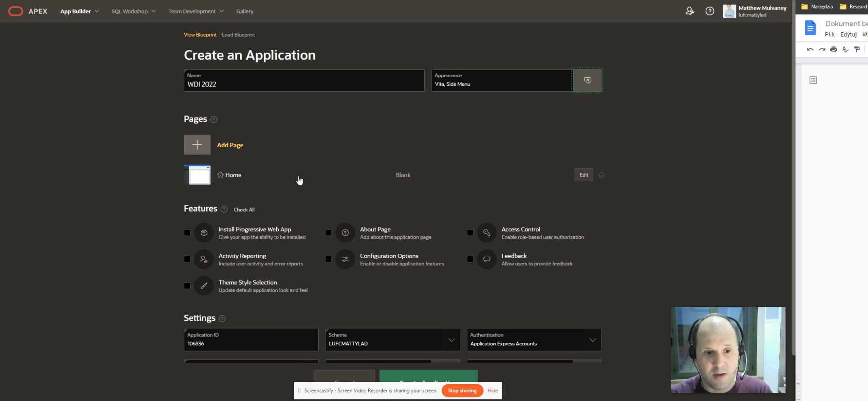This screenshot has height=401, width=868.
Task: Expand the Team Development menu
Action: (196, 11)
